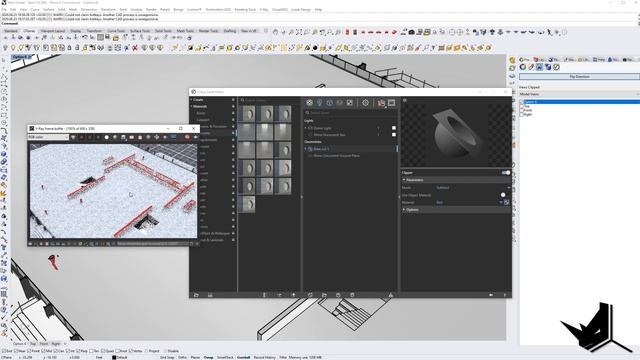The image size is (640, 360).
Task: Expand Dome Light row arrow
Action: [305, 128]
